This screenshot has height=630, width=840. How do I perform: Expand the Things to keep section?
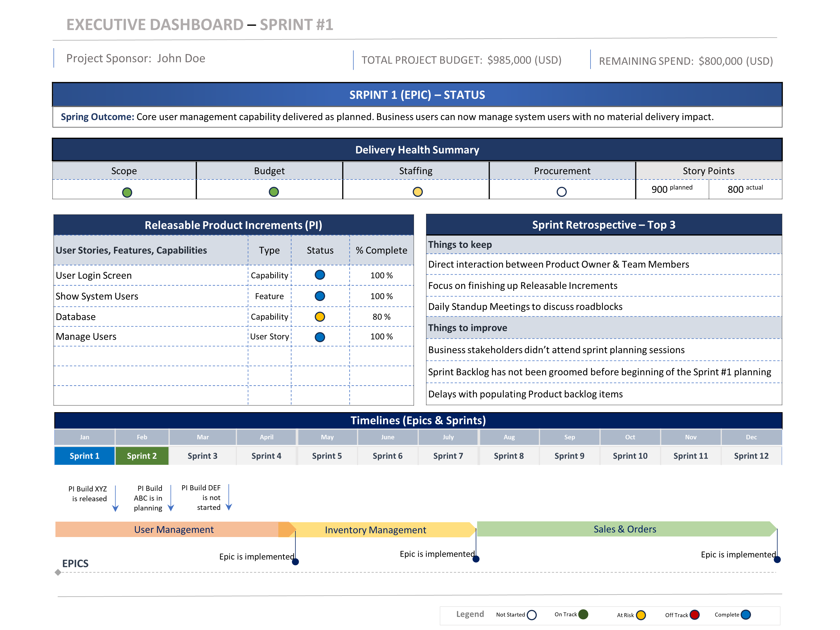461,245
